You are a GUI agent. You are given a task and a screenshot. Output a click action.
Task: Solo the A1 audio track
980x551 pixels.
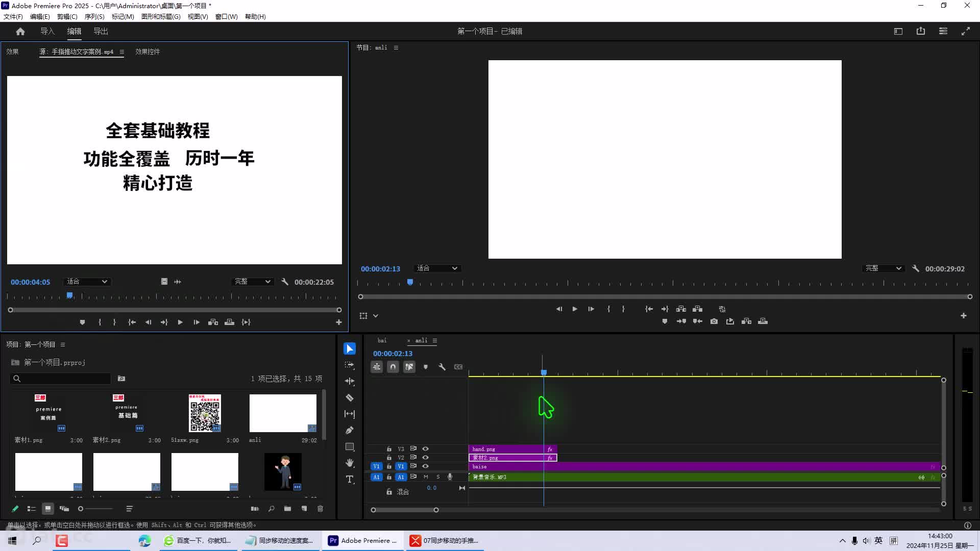[x=438, y=477]
